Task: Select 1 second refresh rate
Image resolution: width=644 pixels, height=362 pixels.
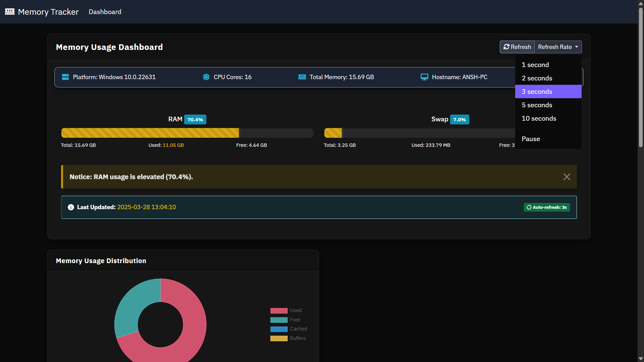Action: [548, 65]
